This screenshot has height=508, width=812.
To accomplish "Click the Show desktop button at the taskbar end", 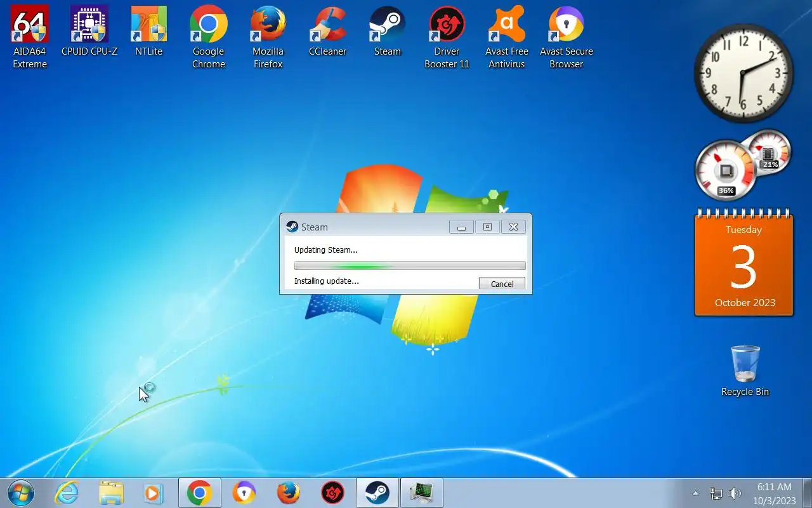I will 807,493.
